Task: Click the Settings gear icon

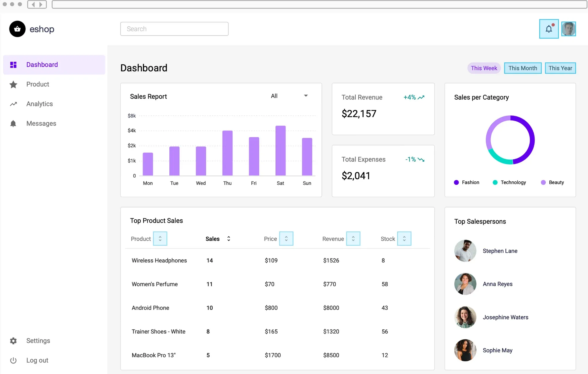Action: click(x=13, y=341)
